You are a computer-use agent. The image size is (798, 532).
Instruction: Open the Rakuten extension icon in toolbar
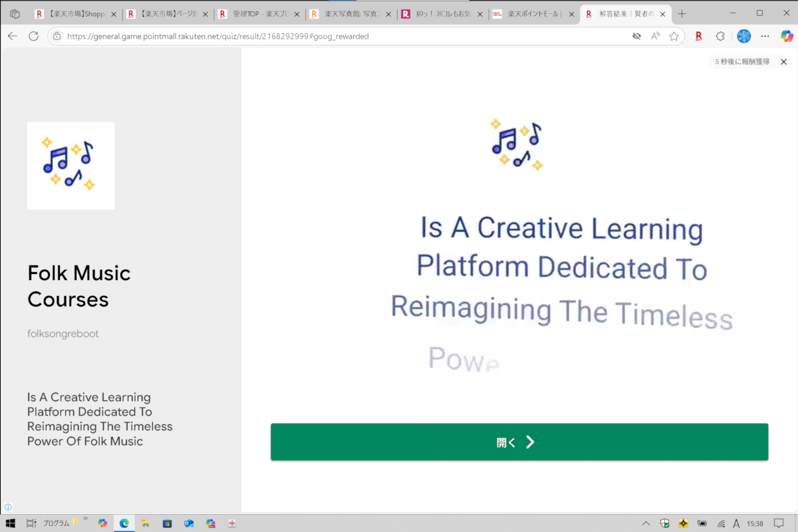coord(699,37)
